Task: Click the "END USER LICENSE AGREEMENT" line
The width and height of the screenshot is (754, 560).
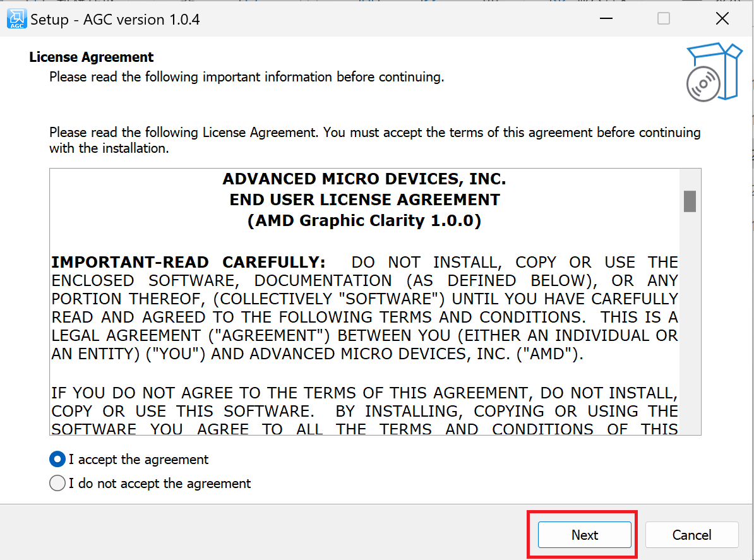Action: click(x=364, y=200)
